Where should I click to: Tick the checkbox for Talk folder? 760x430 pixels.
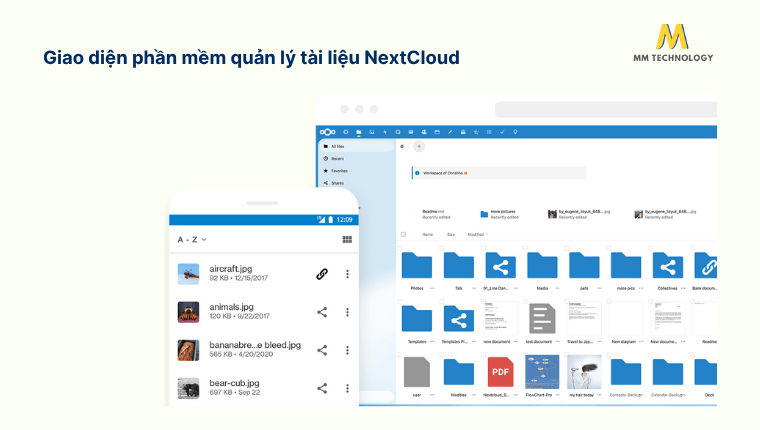pyautogui.click(x=442, y=248)
